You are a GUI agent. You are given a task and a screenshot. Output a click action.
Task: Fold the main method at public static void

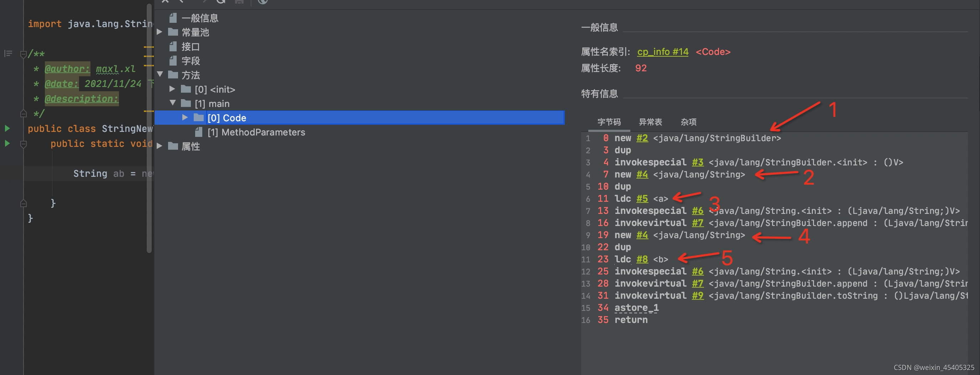coord(23,144)
